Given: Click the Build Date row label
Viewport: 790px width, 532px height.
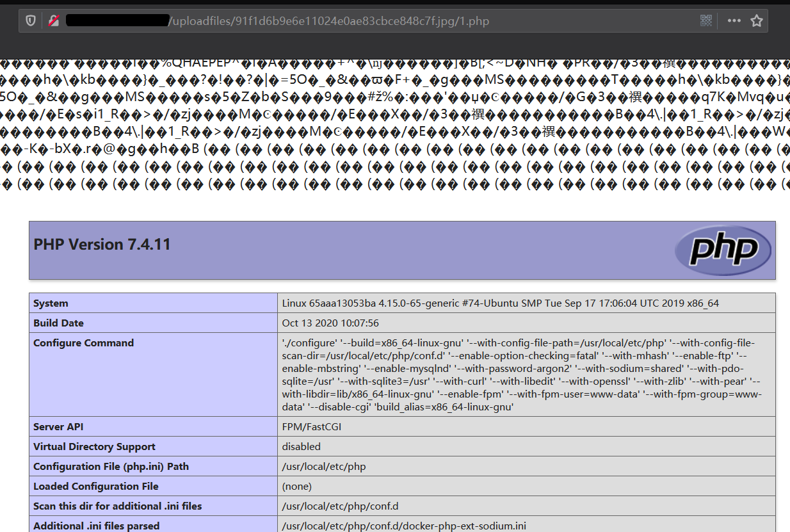Looking at the screenshot, I should click(x=58, y=323).
